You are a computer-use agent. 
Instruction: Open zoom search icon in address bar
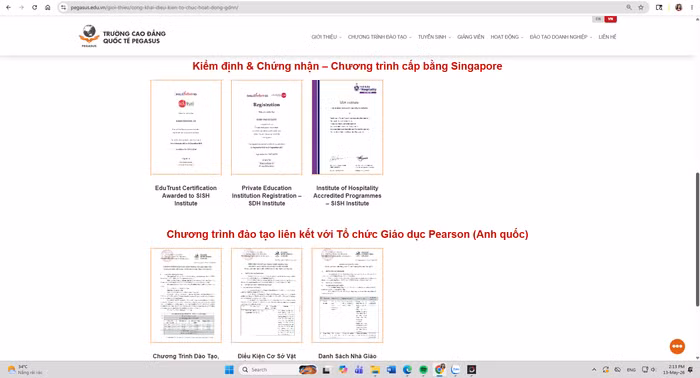629,7
